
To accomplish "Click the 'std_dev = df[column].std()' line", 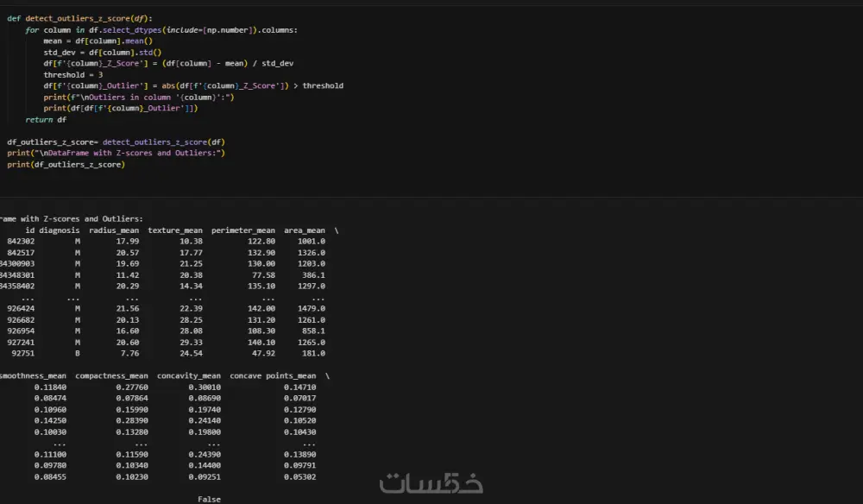I will pyautogui.click(x=103, y=53).
